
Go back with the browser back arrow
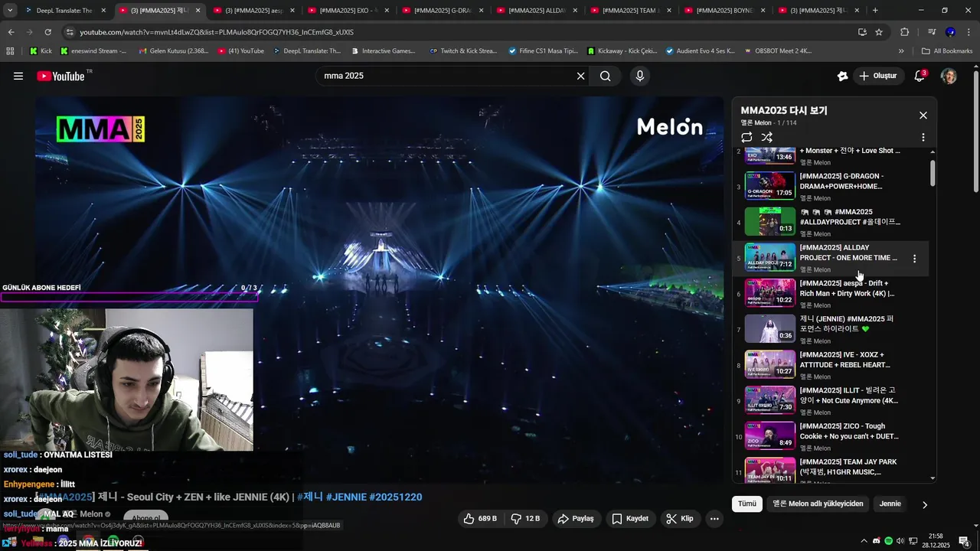11,32
